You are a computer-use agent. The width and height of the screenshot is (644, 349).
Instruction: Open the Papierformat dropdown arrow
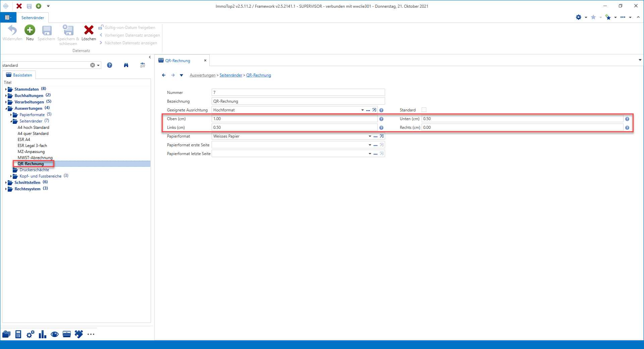[370, 136]
